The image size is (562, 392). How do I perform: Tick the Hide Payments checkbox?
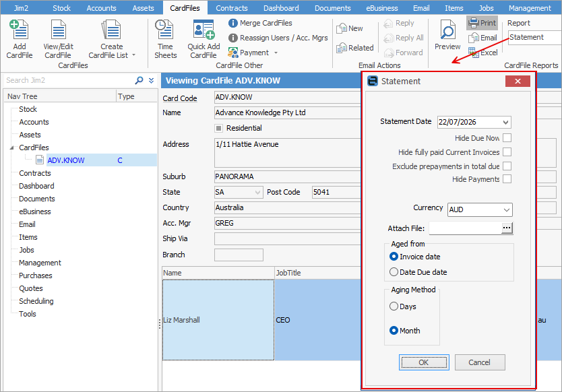(507, 178)
